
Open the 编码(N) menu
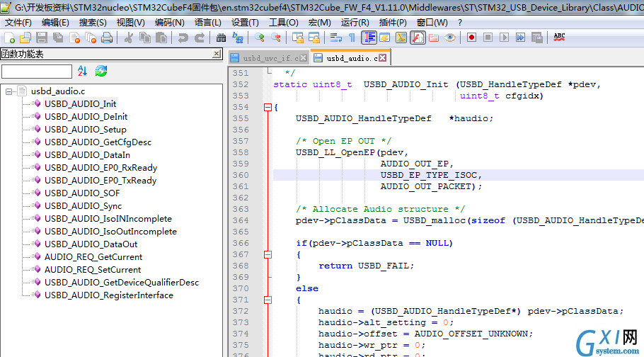169,23
